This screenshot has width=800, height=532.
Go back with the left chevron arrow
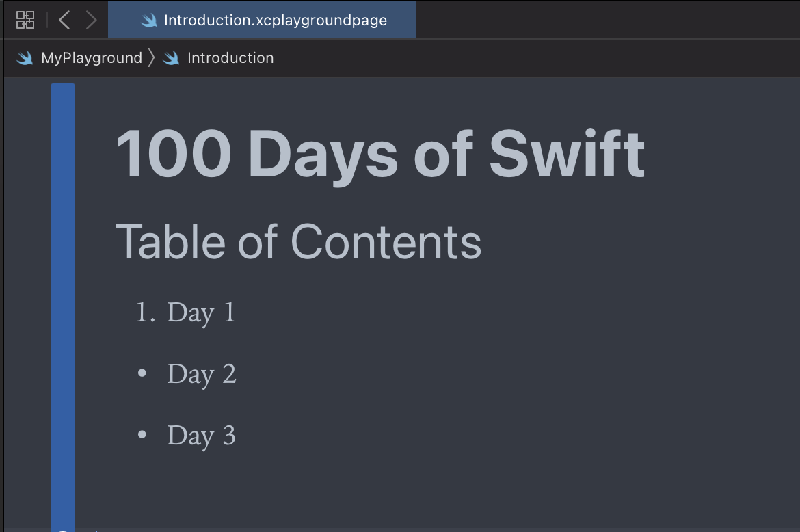[x=64, y=20]
